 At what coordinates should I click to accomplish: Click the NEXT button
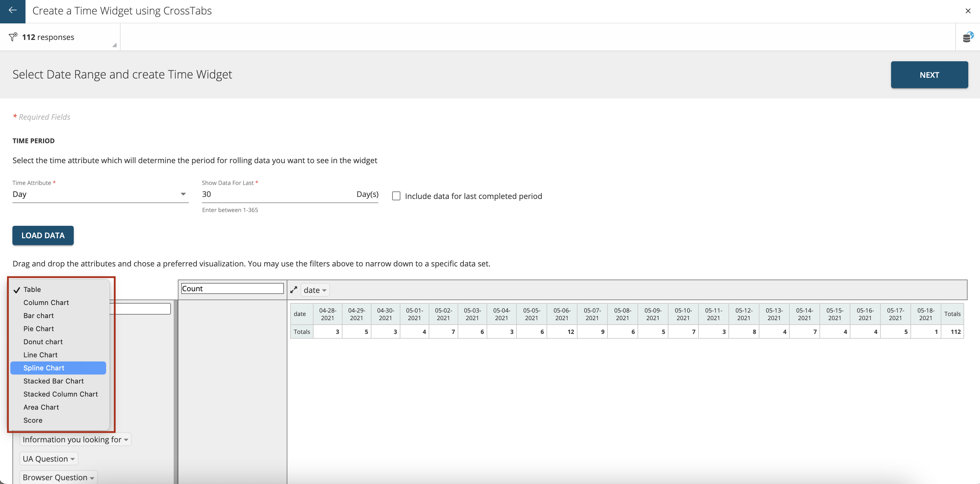point(929,75)
